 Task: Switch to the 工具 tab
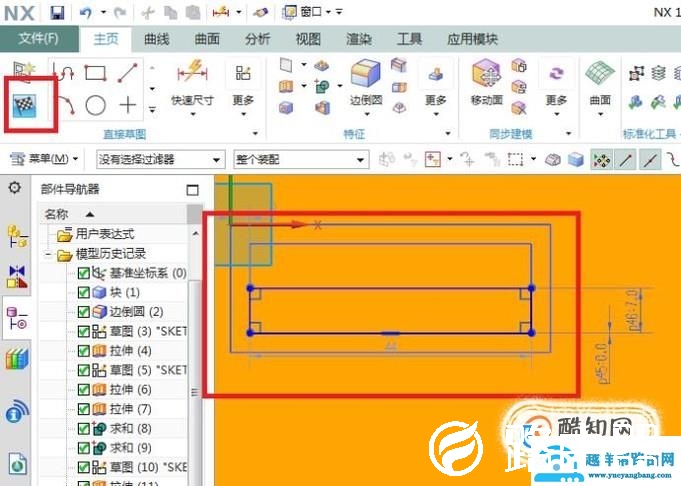click(x=409, y=40)
